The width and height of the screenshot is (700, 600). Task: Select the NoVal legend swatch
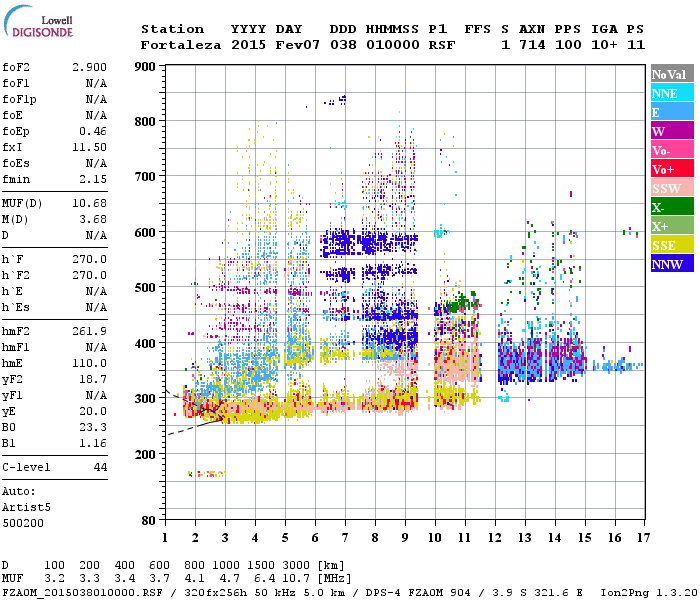pyautogui.click(x=669, y=74)
